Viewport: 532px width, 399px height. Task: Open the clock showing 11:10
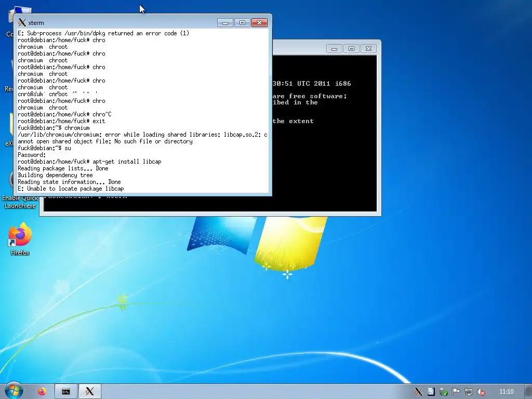point(507,392)
